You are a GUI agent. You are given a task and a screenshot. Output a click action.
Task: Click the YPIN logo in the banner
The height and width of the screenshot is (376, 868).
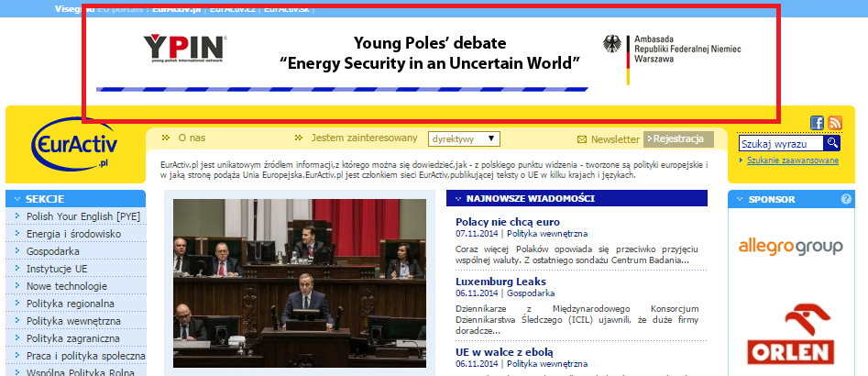pos(185,48)
